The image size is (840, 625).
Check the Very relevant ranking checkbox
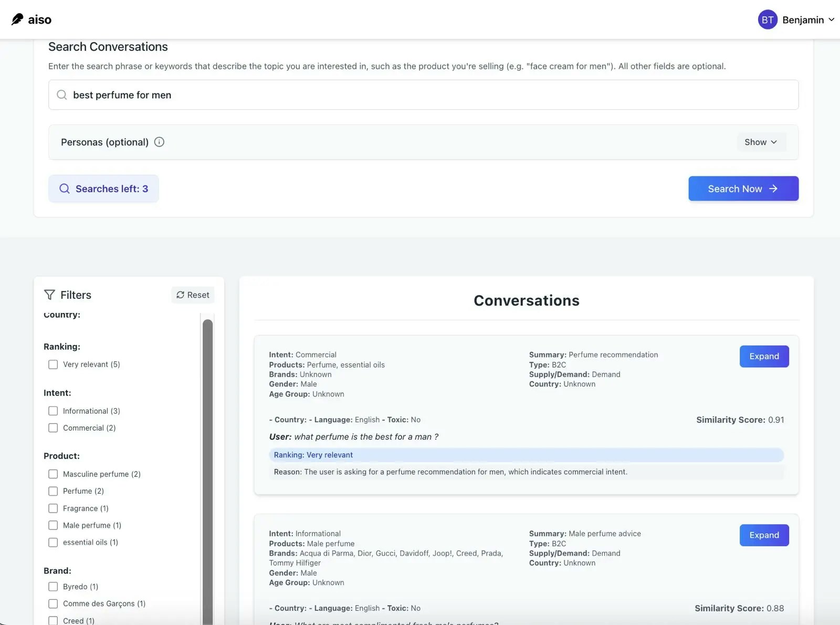pyautogui.click(x=53, y=364)
